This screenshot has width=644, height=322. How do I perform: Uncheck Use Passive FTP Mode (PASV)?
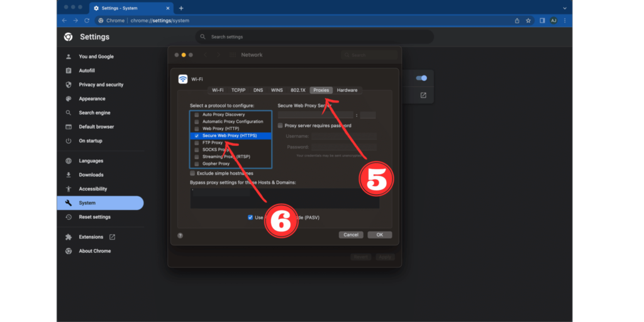point(250,217)
